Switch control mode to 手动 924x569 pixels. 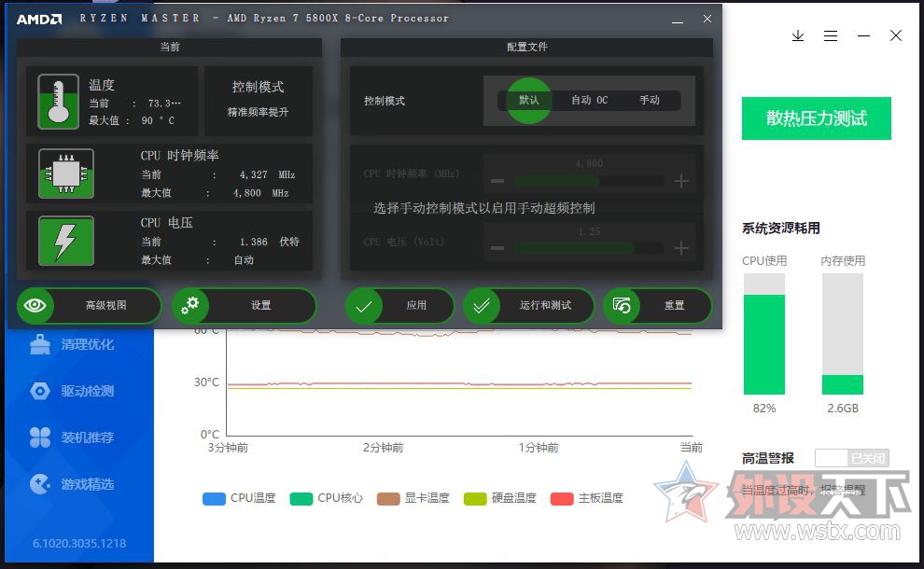pyautogui.click(x=651, y=100)
